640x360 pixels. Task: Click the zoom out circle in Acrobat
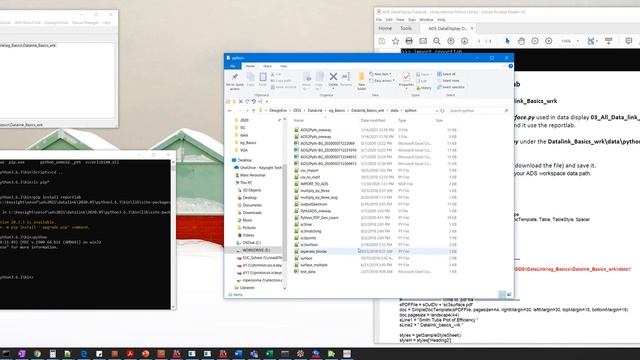[535, 41]
